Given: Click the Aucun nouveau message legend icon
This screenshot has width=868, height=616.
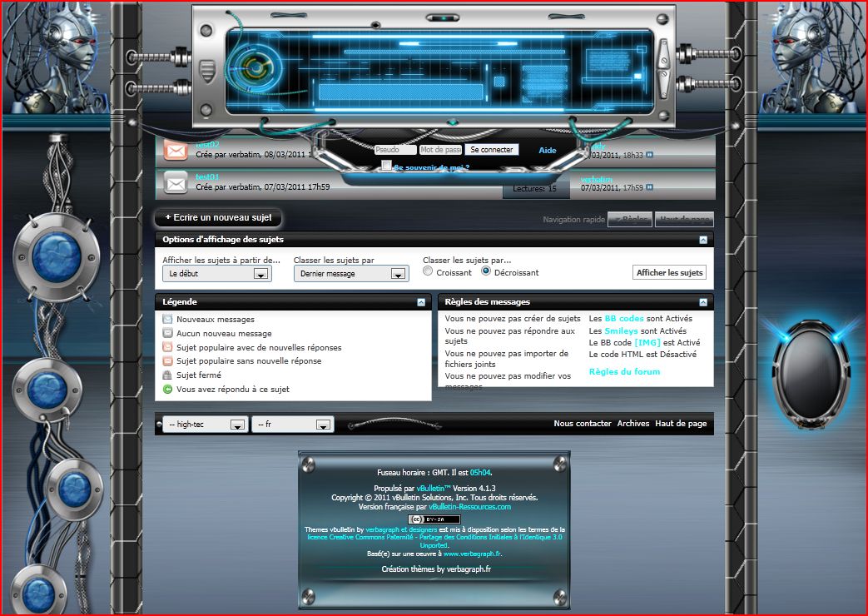Looking at the screenshot, I should click(167, 334).
